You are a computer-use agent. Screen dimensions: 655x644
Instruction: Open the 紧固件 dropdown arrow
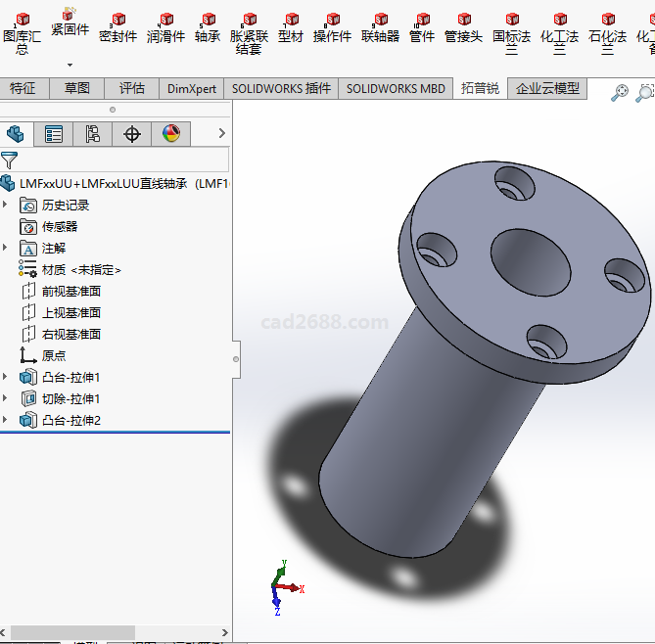click(x=70, y=65)
